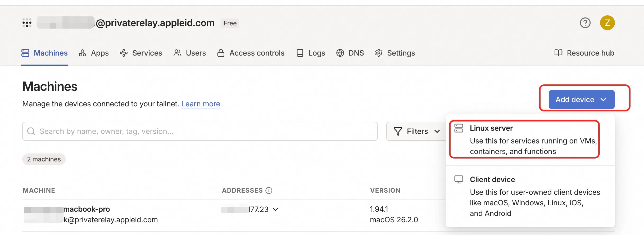Open the Settings tab

point(395,53)
